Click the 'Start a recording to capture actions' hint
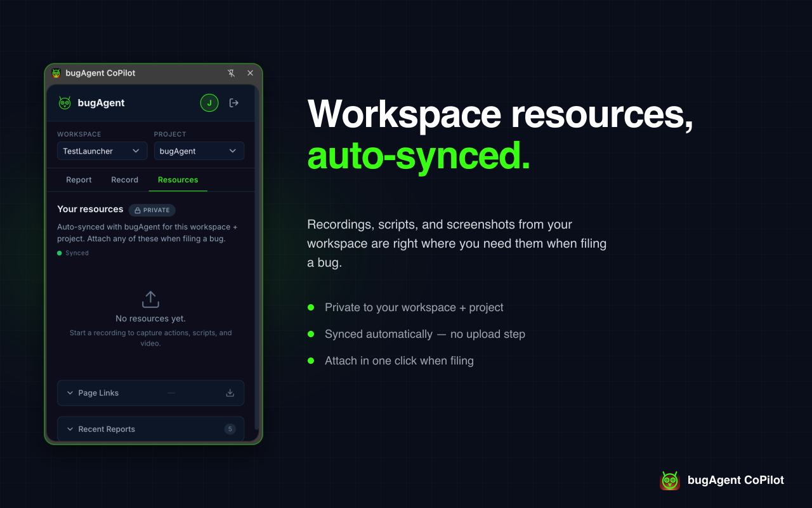The image size is (812, 508). (x=150, y=338)
